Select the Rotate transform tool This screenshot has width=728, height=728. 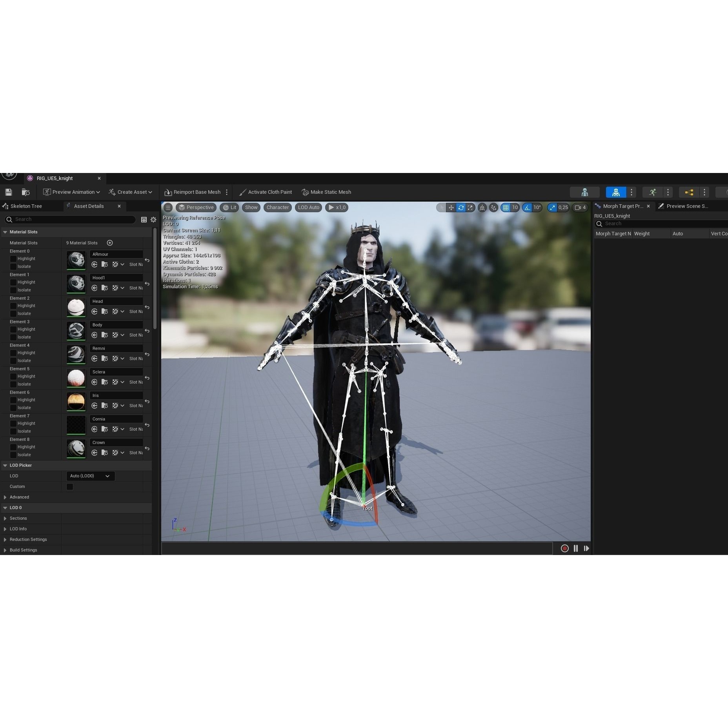point(461,207)
